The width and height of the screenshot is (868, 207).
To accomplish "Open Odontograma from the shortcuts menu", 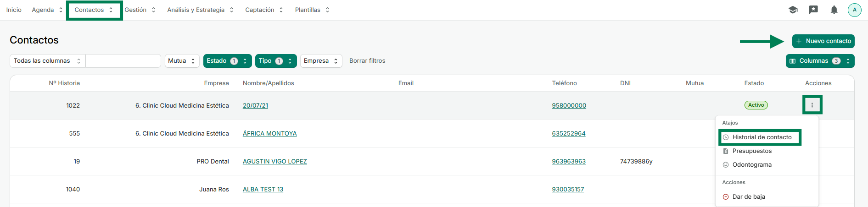I will [x=752, y=165].
